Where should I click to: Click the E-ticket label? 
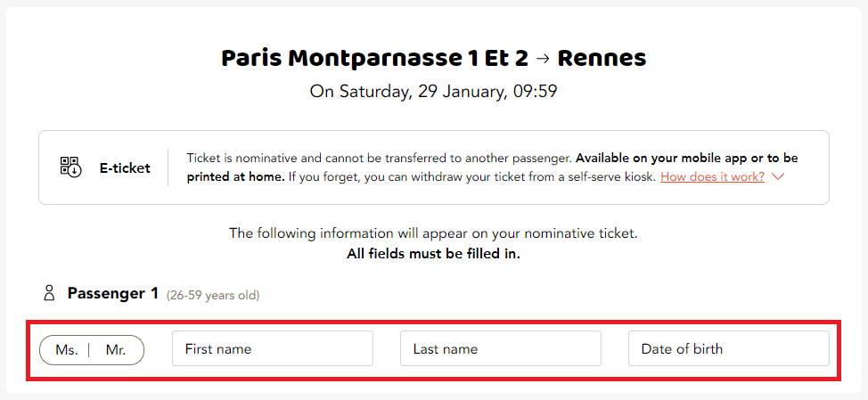125,168
